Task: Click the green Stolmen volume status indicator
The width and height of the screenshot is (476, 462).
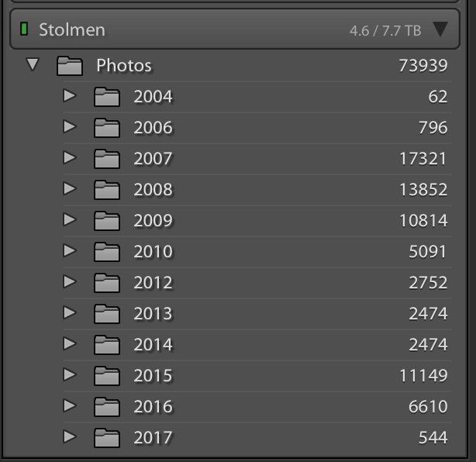Action: coord(24,30)
